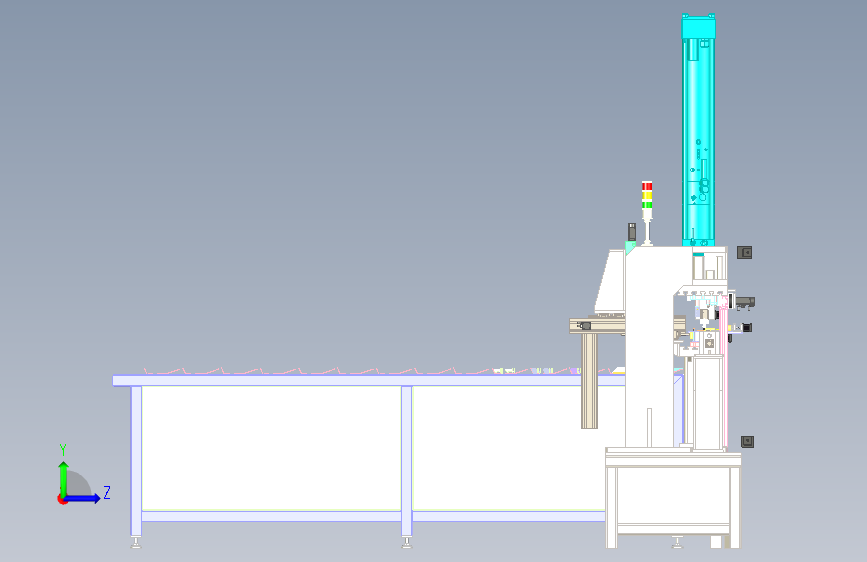
Task: Select the leveling foot under the press base cabinet
Action: [676, 543]
